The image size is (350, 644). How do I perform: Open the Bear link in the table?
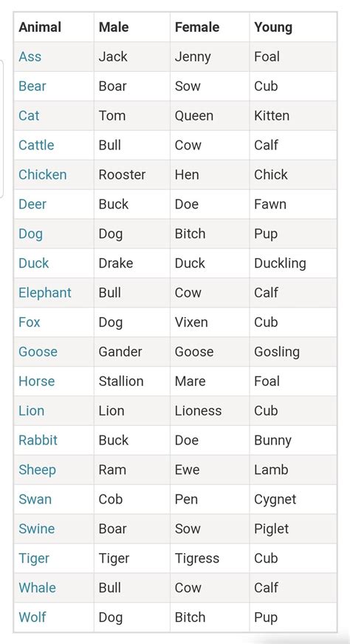(32, 87)
